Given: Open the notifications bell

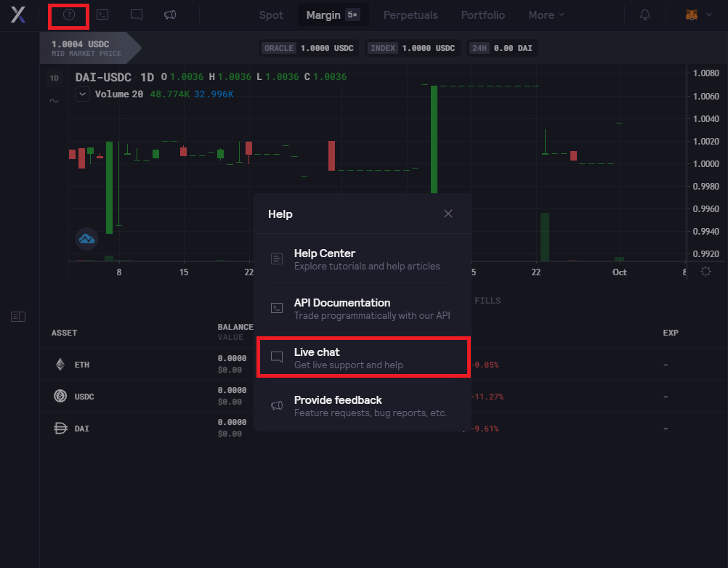Looking at the screenshot, I should click(x=645, y=15).
